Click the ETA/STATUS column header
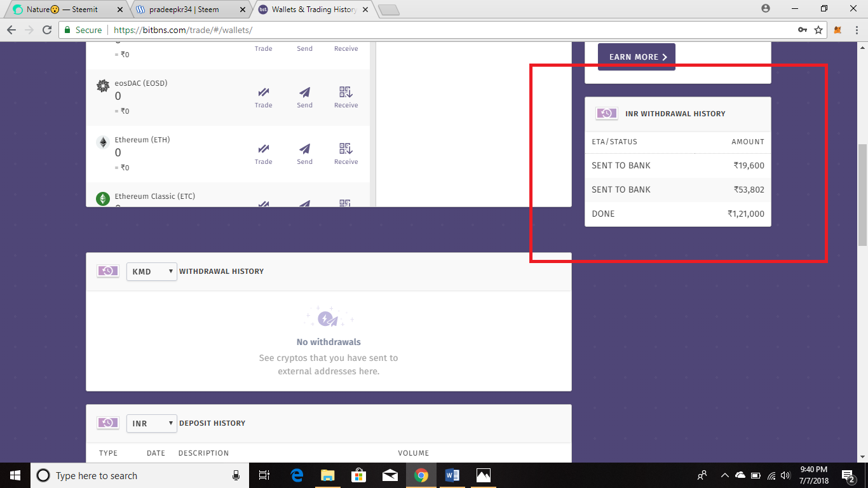The width and height of the screenshot is (868, 488). pyautogui.click(x=614, y=142)
